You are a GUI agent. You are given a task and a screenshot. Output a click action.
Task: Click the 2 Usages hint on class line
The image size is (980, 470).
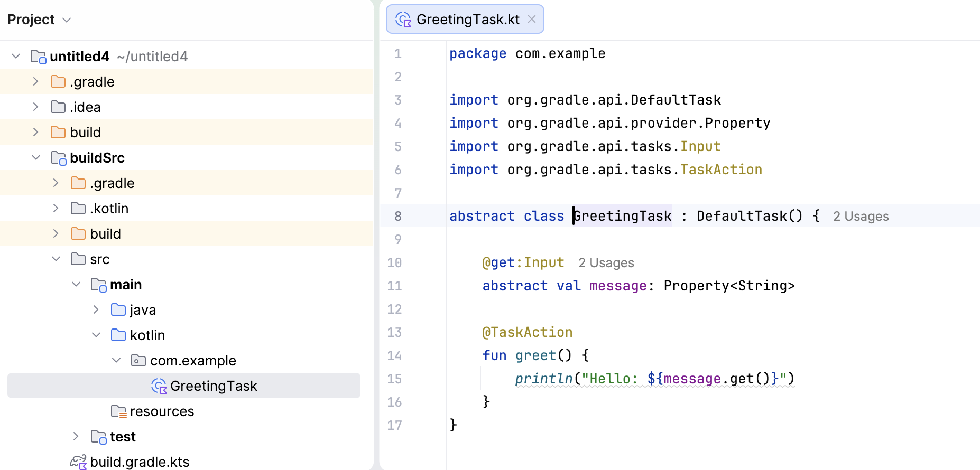[861, 217]
